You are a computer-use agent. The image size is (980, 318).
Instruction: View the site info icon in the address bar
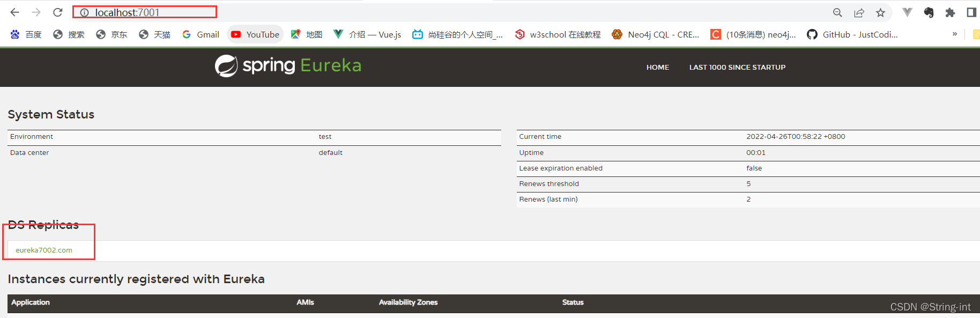pyautogui.click(x=84, y=12)
